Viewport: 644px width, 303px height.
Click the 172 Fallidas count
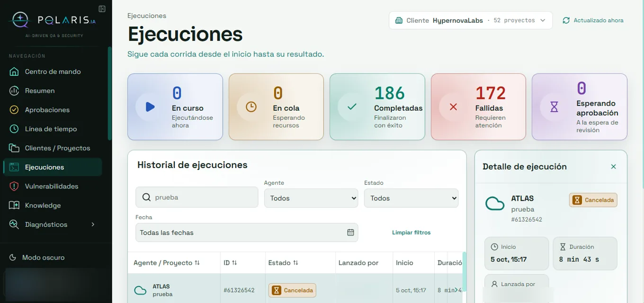[491, 93]
